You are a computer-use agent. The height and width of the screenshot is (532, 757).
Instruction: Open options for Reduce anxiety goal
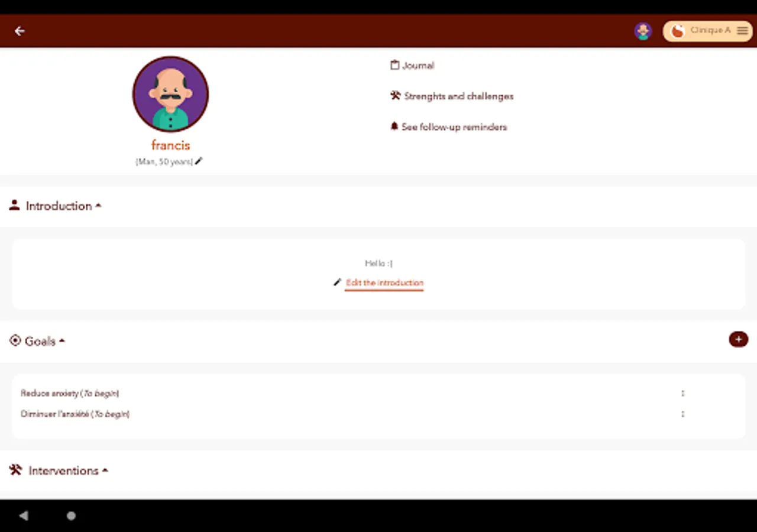(x=682, y=393)
